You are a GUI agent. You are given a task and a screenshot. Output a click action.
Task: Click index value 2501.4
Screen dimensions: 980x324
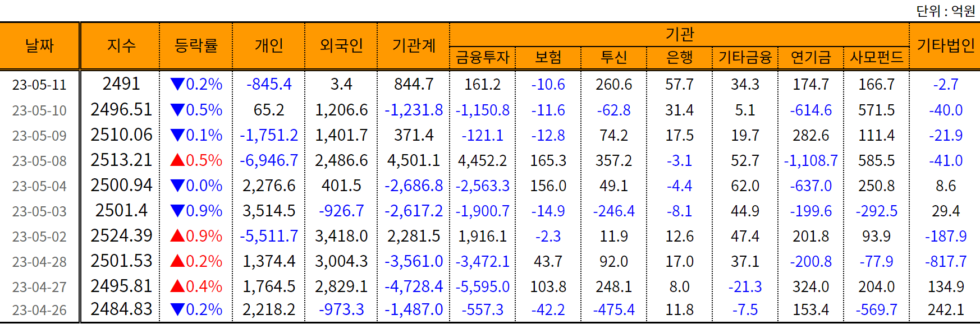click(x=121, y=210)
